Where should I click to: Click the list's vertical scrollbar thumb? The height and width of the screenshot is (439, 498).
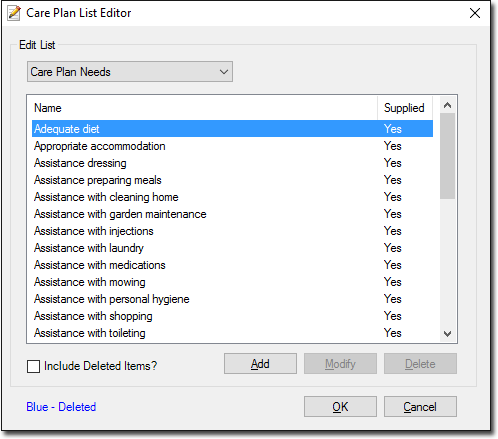[447, 156]
